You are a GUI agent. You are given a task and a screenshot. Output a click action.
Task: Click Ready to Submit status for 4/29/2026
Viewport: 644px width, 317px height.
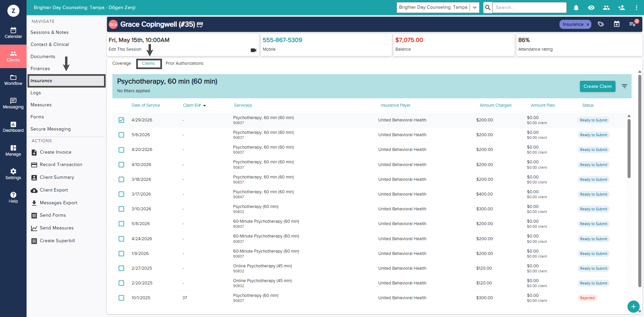[x=593, y=120]
